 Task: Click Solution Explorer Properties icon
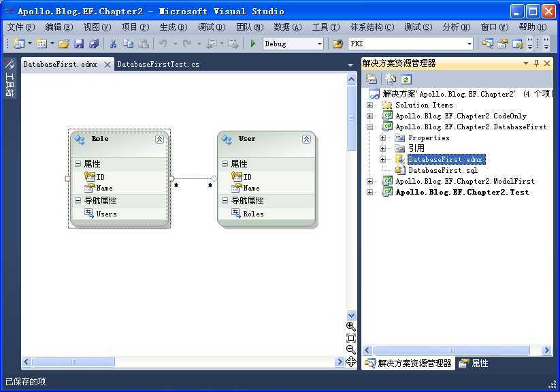pyautogui.click(x=372, y=80)
